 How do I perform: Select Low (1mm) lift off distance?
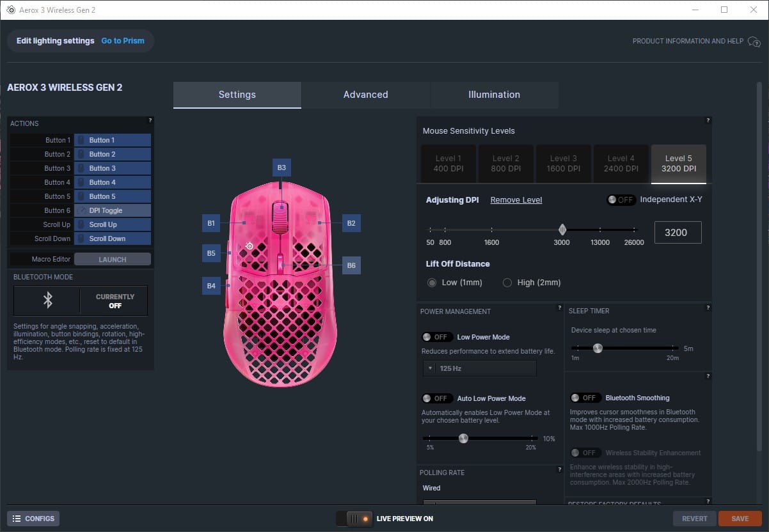432,283
